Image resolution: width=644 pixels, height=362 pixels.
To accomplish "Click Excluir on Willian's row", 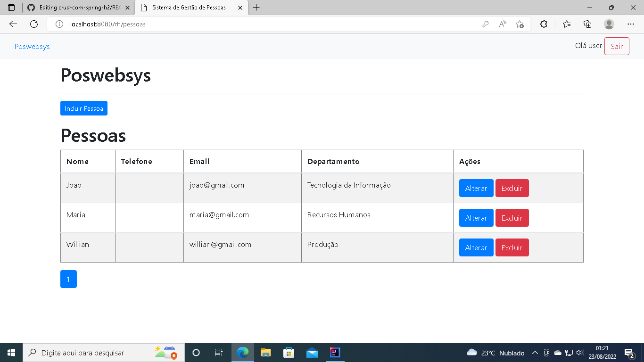I will coord(512,247).
